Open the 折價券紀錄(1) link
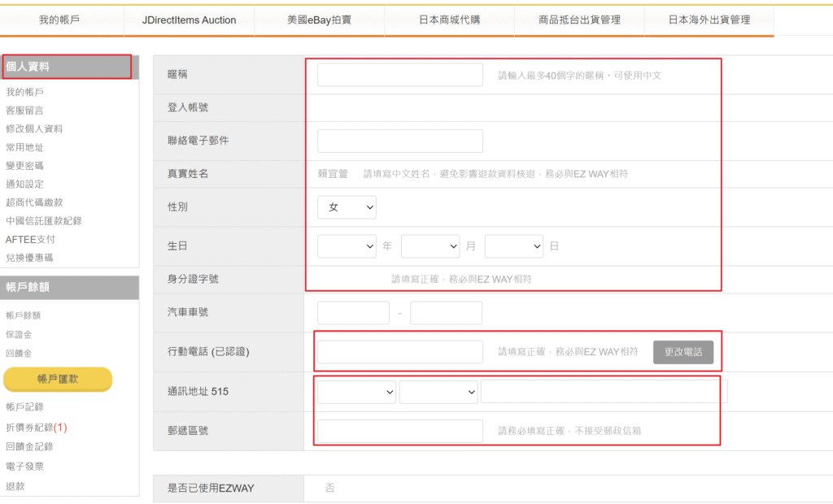Image resolution: width=833 pixels, height=504 pixels. pos(36,428)
